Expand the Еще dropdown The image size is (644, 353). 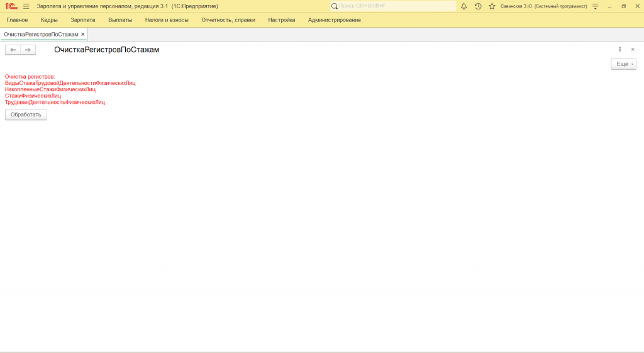point(623,64)
